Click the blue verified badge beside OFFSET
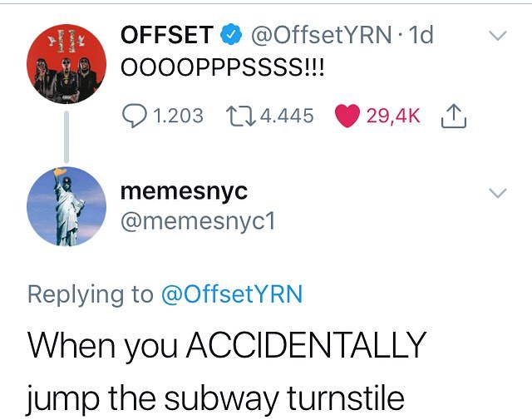Viewport: 532px width, 420px height. coord(229,35)
